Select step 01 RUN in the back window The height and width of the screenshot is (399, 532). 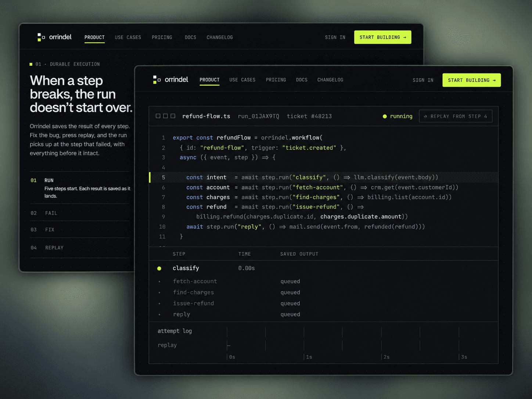point(80,188)
